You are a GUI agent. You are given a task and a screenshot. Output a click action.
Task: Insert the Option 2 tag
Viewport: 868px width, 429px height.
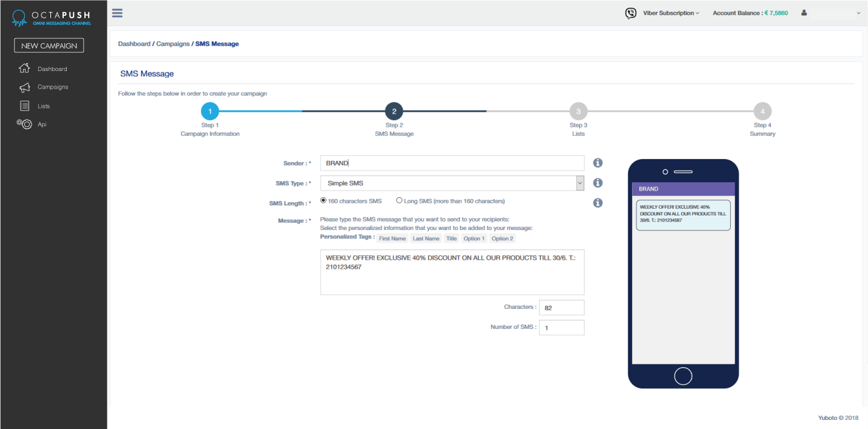click(x=503, y=238)
